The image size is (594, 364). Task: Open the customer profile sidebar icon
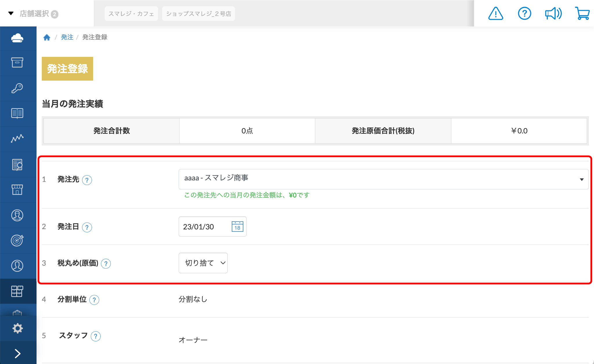17,266
